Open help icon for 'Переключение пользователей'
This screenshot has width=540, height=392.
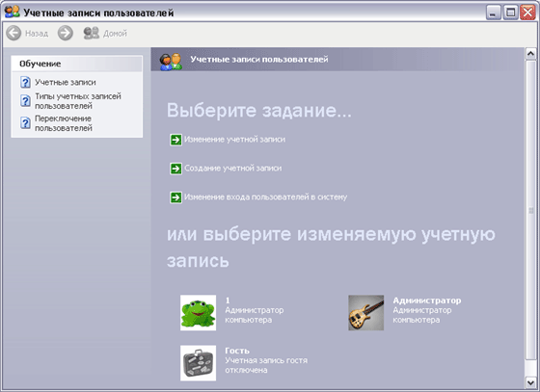(25, 122)
